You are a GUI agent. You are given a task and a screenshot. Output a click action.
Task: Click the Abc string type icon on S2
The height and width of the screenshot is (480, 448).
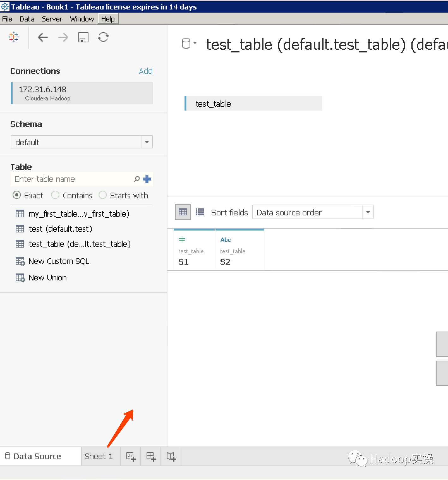(x=226, y=240)
